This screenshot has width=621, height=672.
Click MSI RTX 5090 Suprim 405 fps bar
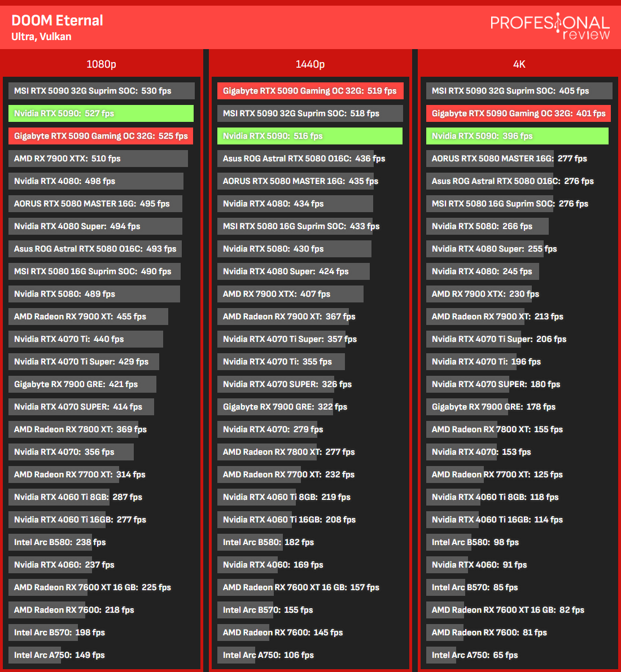[519, 91]
